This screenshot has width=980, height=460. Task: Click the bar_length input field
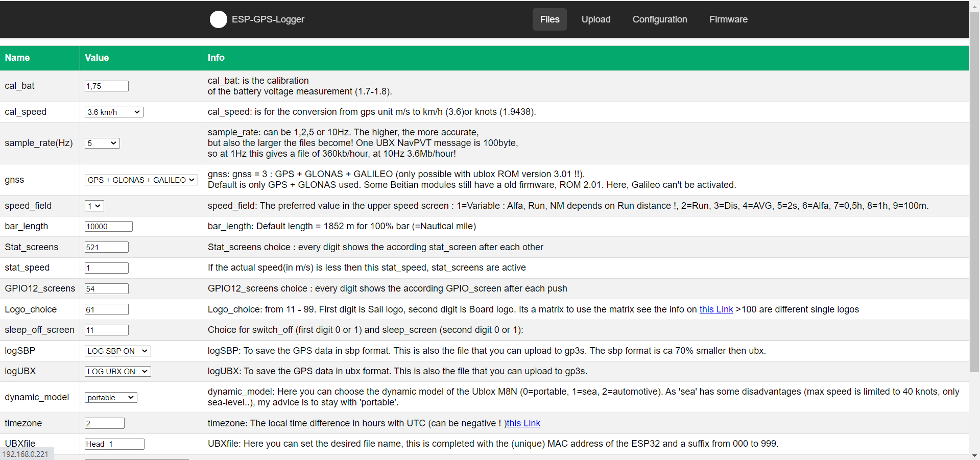click(x=108, y=227)
